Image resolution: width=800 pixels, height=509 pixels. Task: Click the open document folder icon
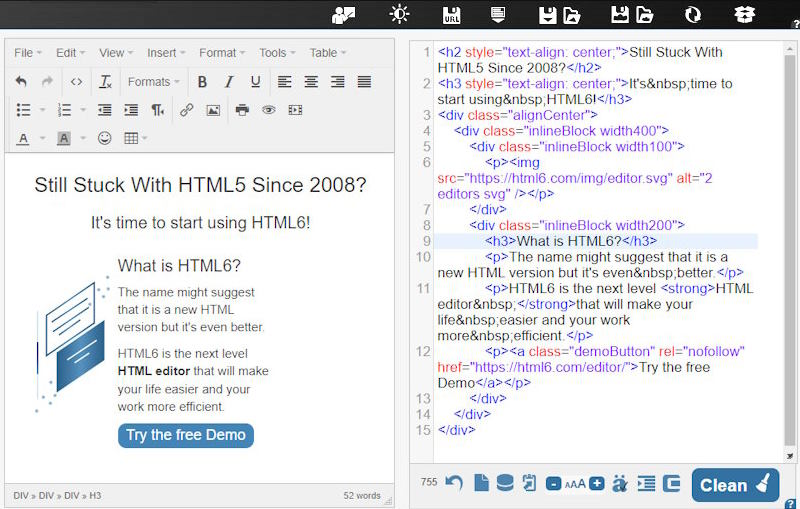click(572, 15)
